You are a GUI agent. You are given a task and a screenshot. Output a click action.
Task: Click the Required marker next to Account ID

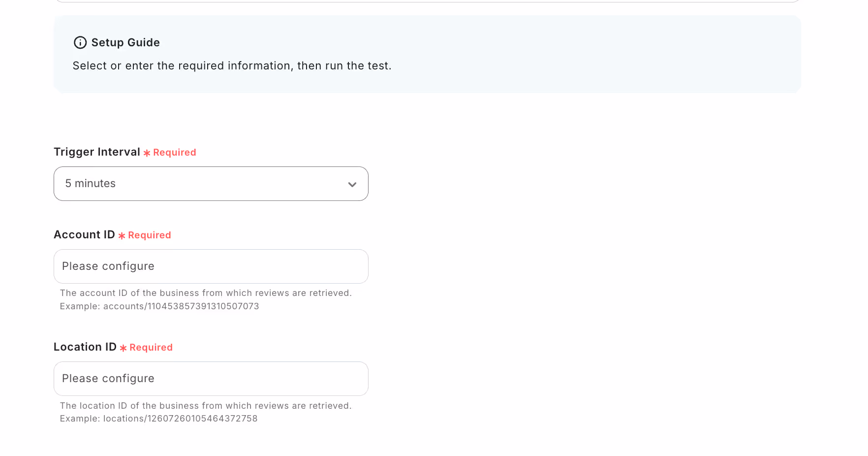[145, 235]
